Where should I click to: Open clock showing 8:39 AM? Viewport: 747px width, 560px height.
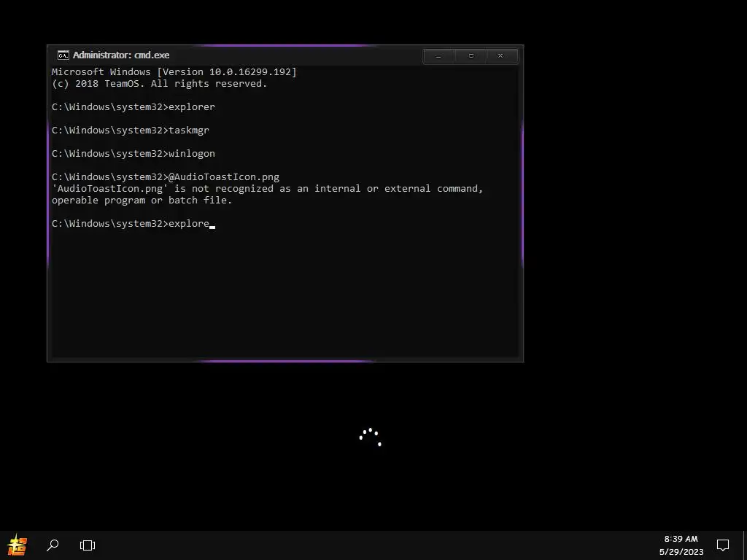coord(681,539)
